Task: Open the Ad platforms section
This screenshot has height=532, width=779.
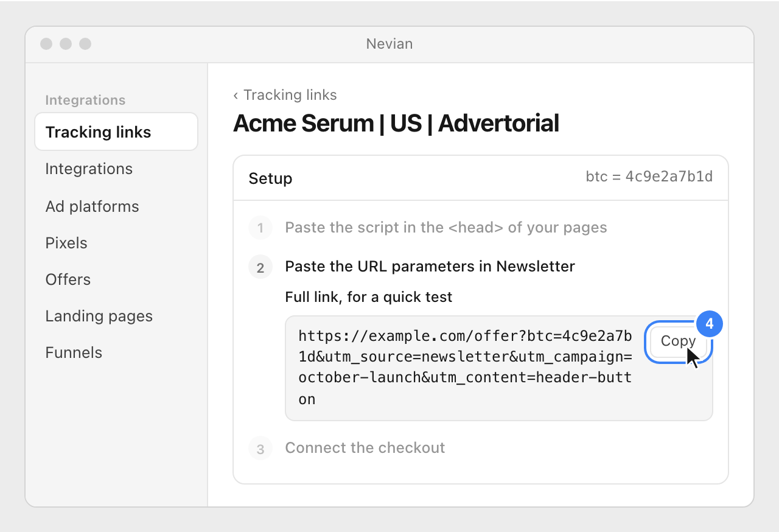Action: (92, 206)
